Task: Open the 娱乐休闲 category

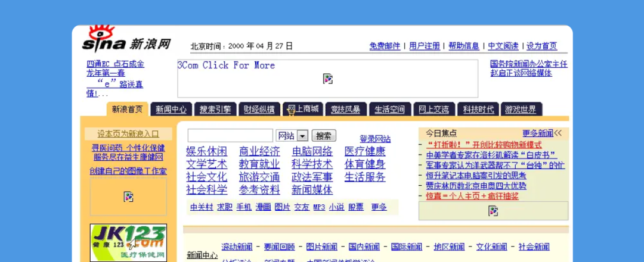Action: [206, 151]
